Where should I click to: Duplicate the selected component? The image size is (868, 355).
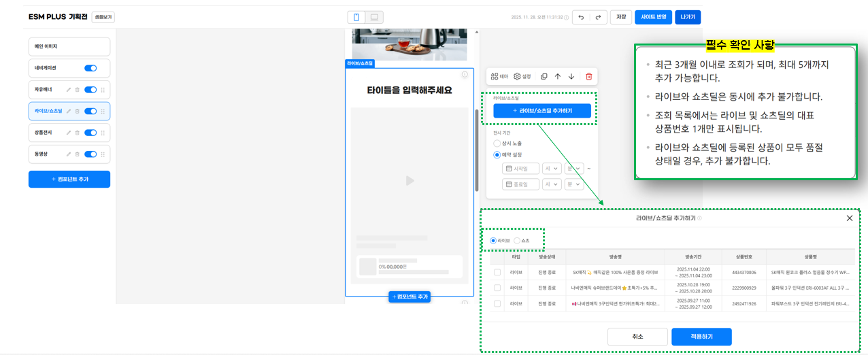pos(544,77)
